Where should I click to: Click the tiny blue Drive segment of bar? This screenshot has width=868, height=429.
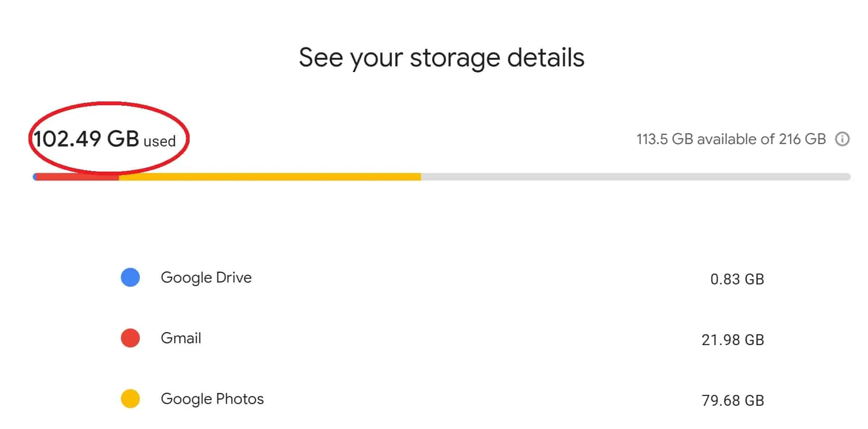pos(34,177)
